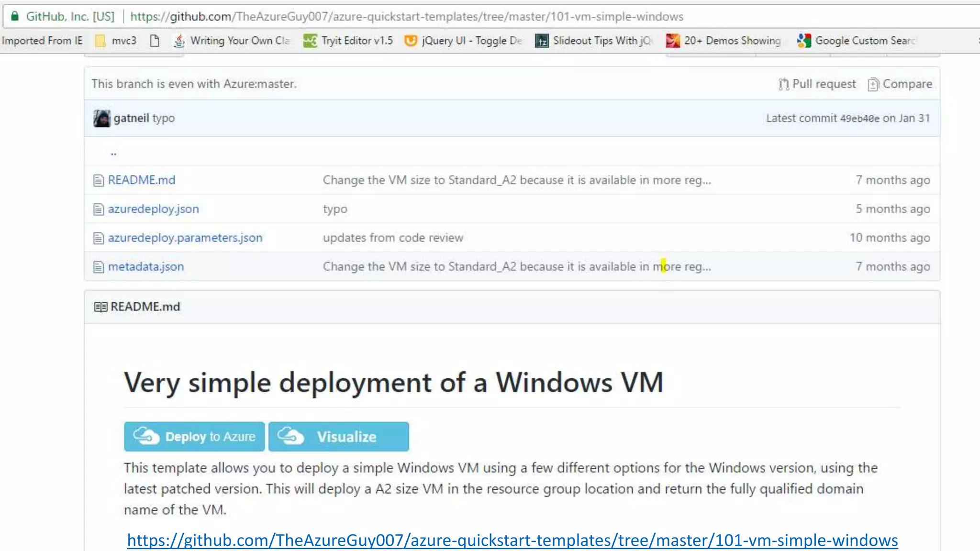
Task: Open the 'typo' latest commit message
Action: point(164,118)
